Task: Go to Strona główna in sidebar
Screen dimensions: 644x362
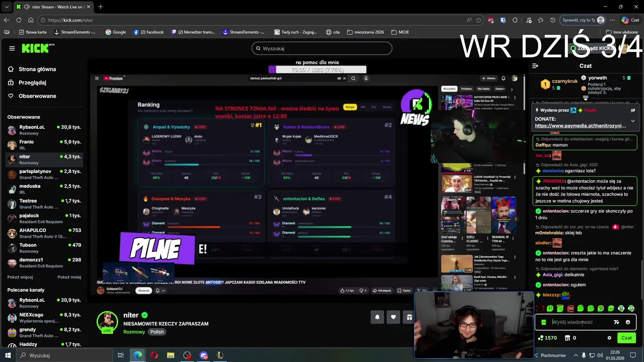Action: 32,69
